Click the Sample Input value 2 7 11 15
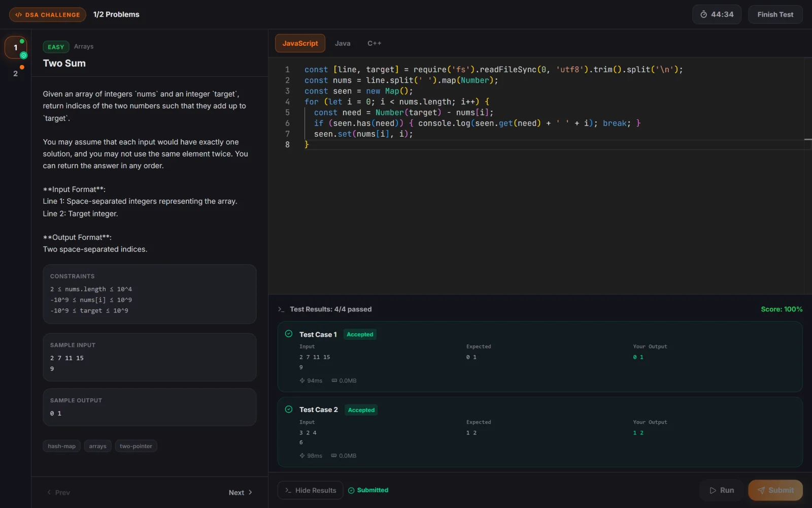This screenshot has height=508, width=812. [67, 358]
